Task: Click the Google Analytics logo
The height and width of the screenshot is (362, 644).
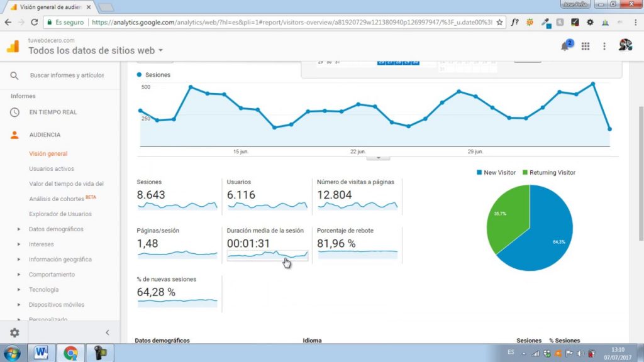Action: (13, 46)
